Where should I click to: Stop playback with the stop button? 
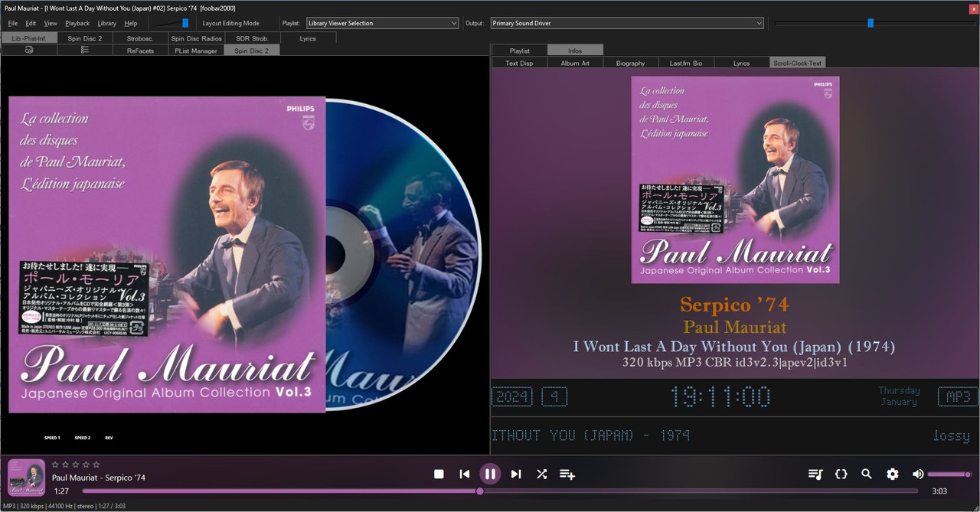439,474
